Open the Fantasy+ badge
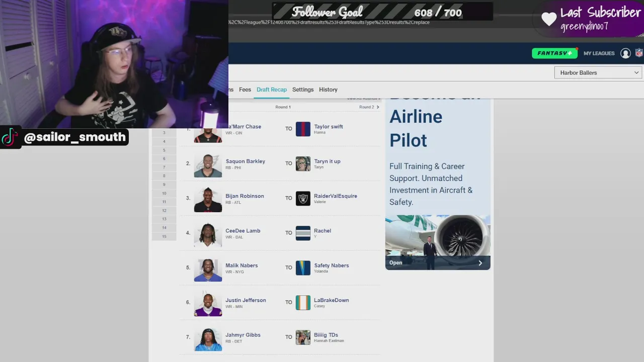Screen dimensions: 644x362 [554, 53]
